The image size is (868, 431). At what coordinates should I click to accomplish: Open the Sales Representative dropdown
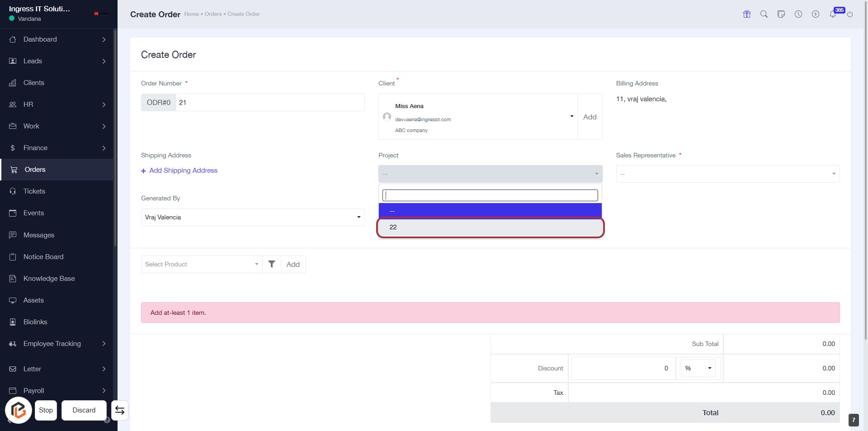coord(727,174)
